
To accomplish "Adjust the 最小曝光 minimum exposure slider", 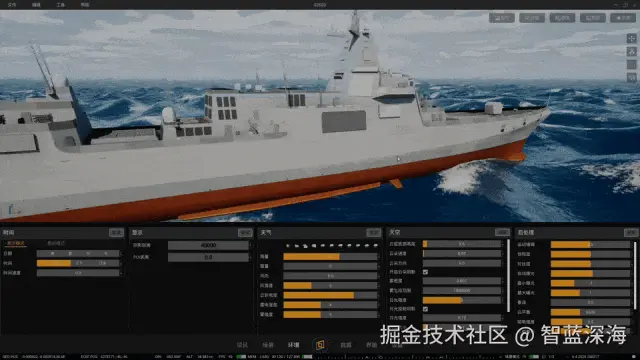I will click(590, 283).
